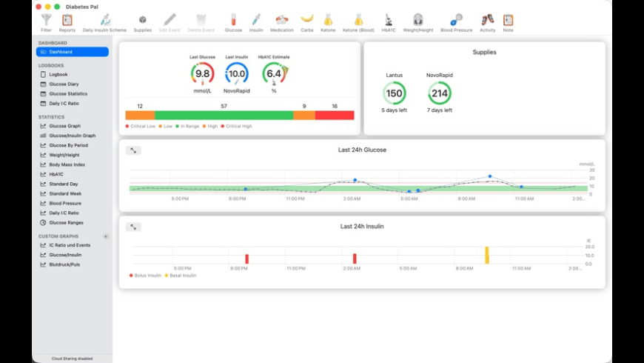Add a new Insulin entry
This screenshot has width=644, height=363.
pyautogui.click(x=256, y=23)
